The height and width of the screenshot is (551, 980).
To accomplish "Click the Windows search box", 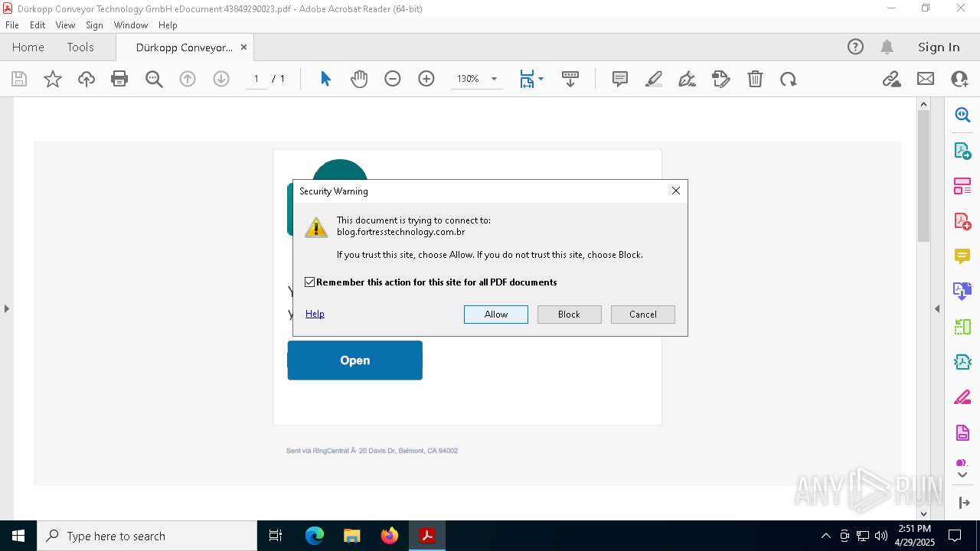I will coord(147,536).
